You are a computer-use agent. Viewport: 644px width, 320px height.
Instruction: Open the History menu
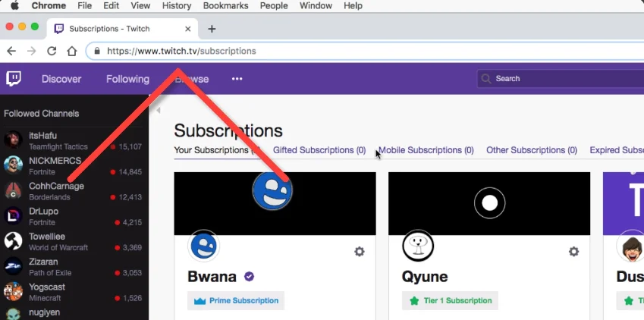(x=177, y=6)
